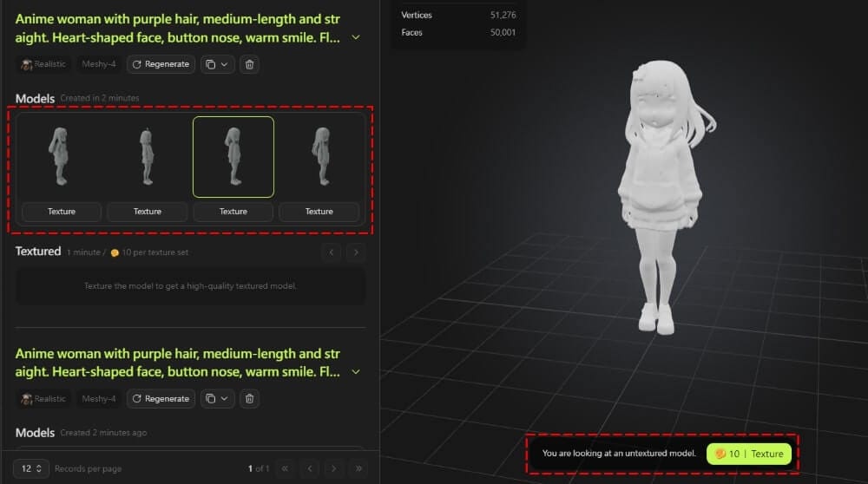The height and width of the screenshot is (484, 868).
Task: Go to next page arrow in pagination
Action: coord(334,468)
